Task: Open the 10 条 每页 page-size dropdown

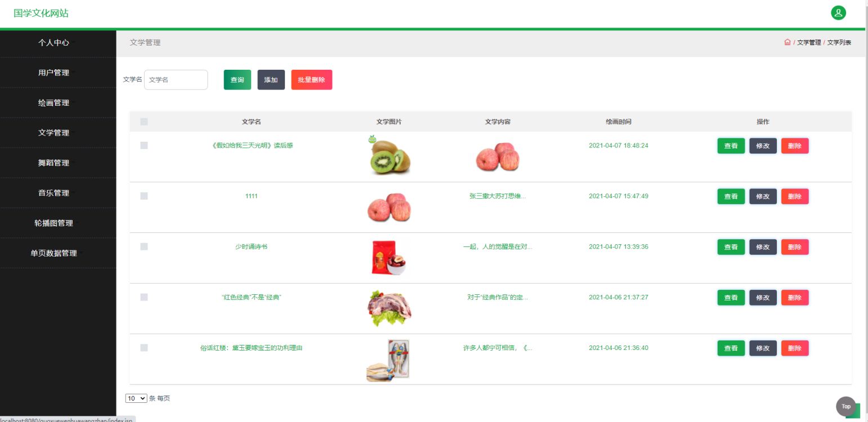Action: 136,398
